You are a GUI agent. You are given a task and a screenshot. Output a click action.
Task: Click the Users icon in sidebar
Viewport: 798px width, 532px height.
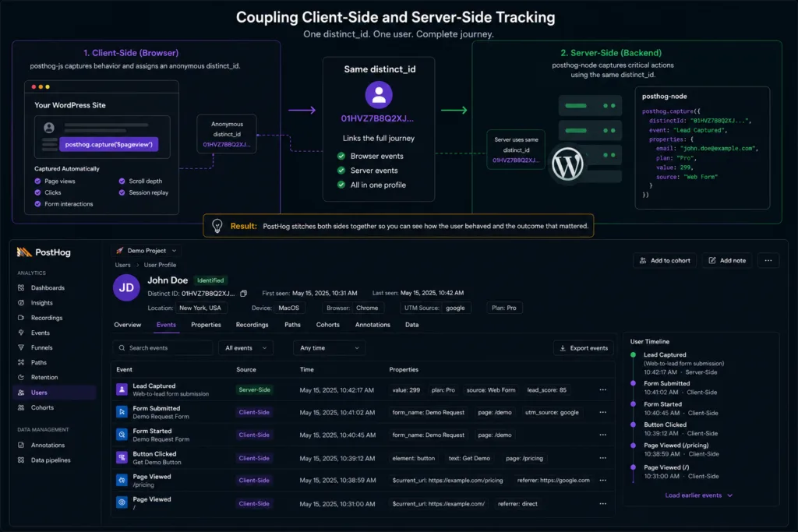coord(21,393)
